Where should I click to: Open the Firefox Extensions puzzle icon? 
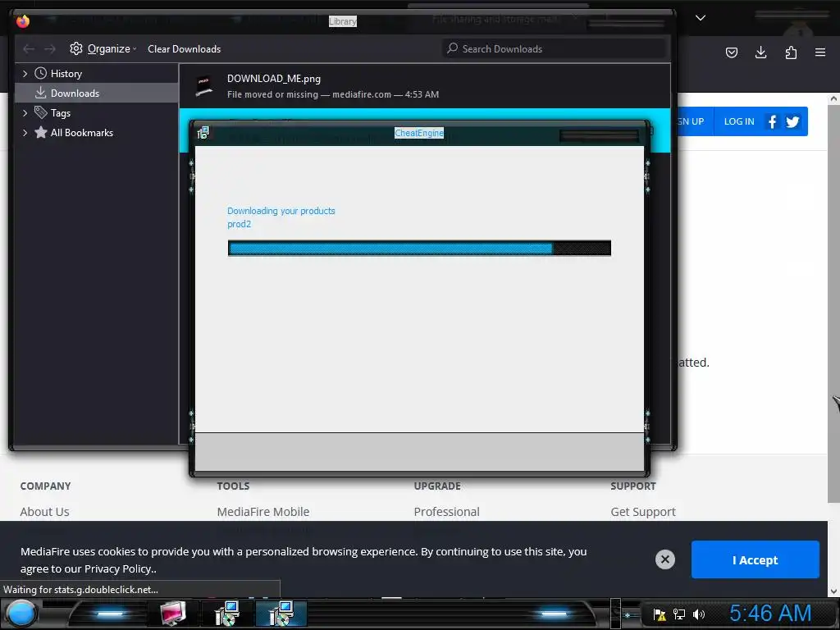tap(791, 52)
